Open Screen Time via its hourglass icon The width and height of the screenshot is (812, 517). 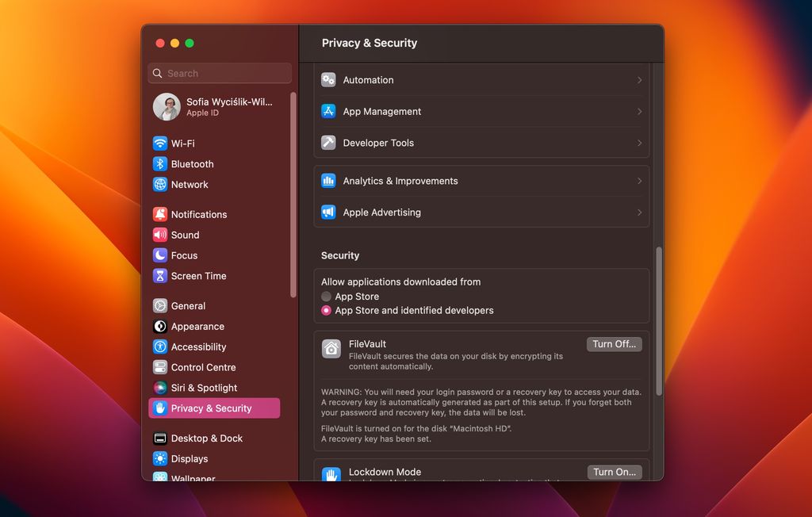(160, 276)
